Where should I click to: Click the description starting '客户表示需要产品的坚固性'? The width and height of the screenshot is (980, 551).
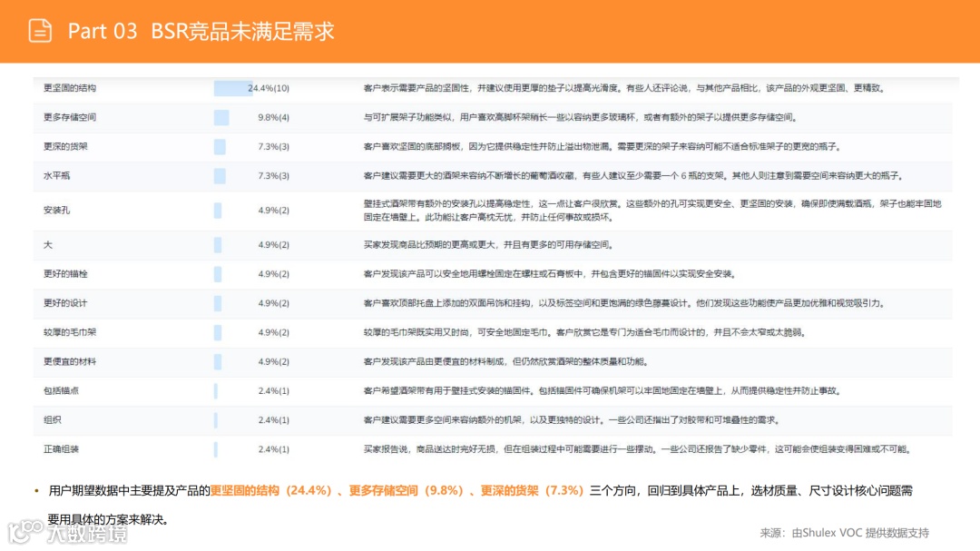click(x=625, y=88)
